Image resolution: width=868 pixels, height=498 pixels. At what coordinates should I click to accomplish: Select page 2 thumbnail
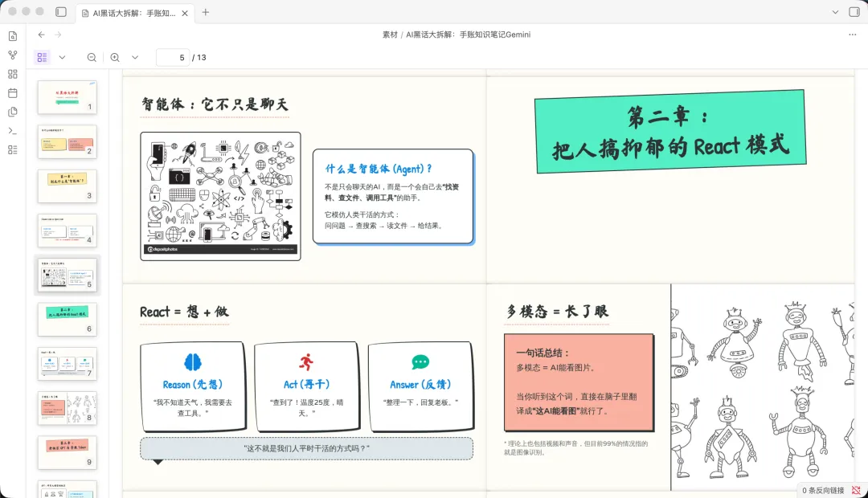coord(68,141)
